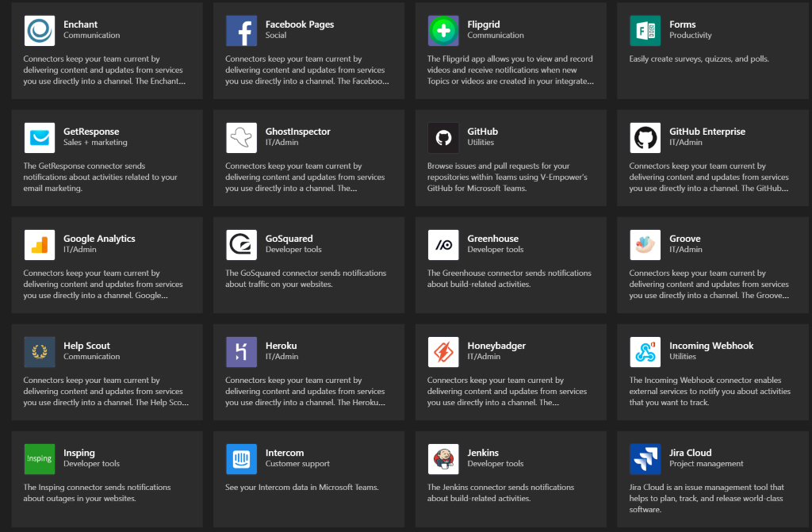Choose the Jenkins title

click(483, 453)
